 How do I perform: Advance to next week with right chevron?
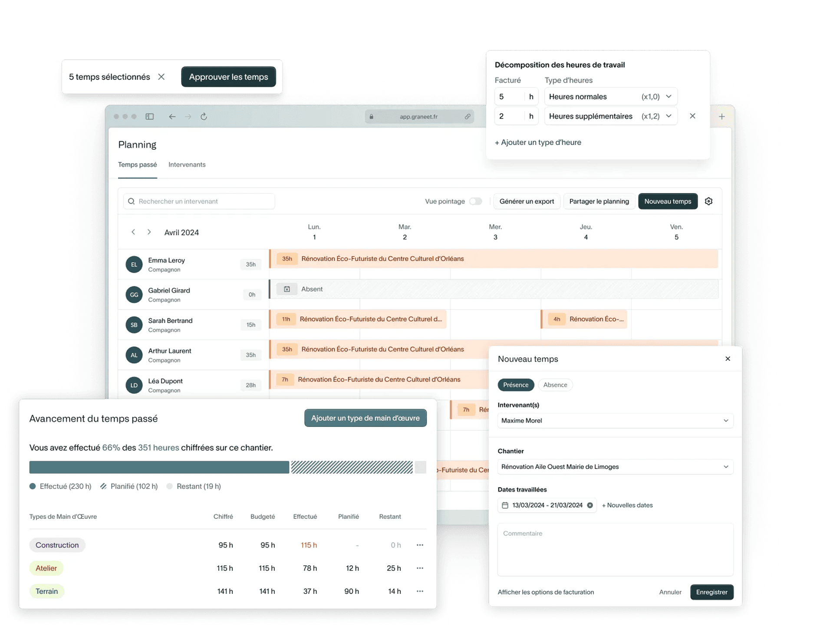pyautogui.click(x=149, y=232)
